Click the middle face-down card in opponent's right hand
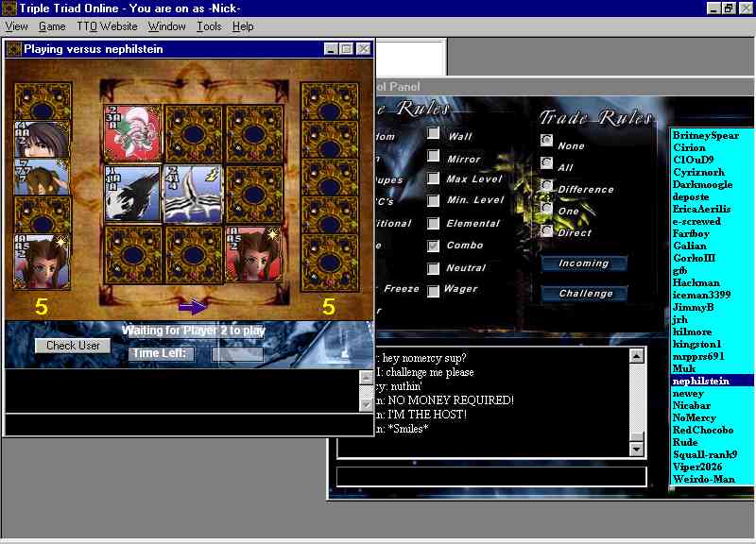The height and width of the screenshot is (544, 756). coord(330,178)
